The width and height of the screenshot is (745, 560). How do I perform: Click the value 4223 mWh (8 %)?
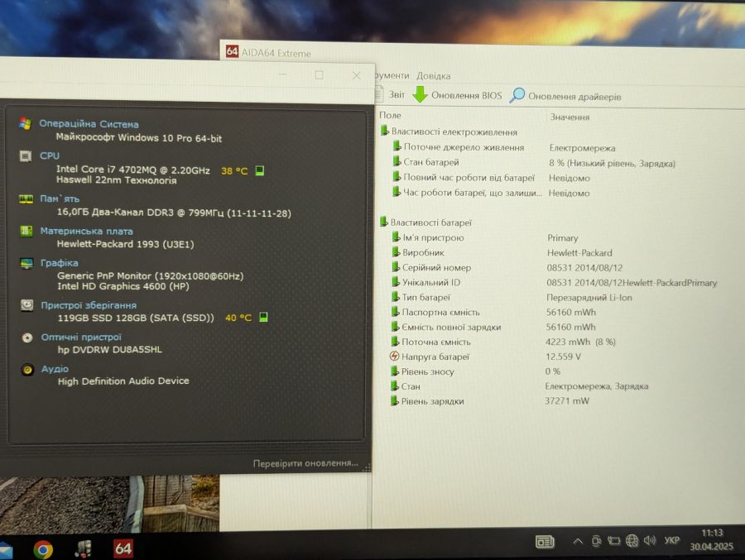click(580, 342)
